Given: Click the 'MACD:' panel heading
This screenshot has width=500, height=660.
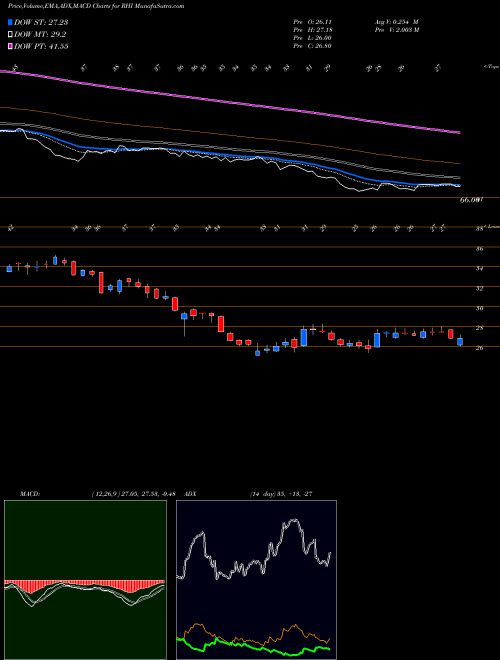Looking at the screenshot, I should [x=29, y=493].
